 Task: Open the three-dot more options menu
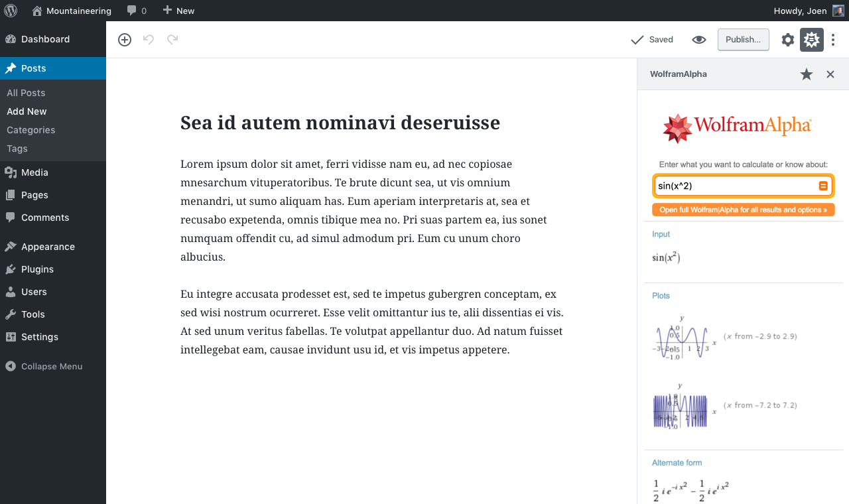pos(833,40)
